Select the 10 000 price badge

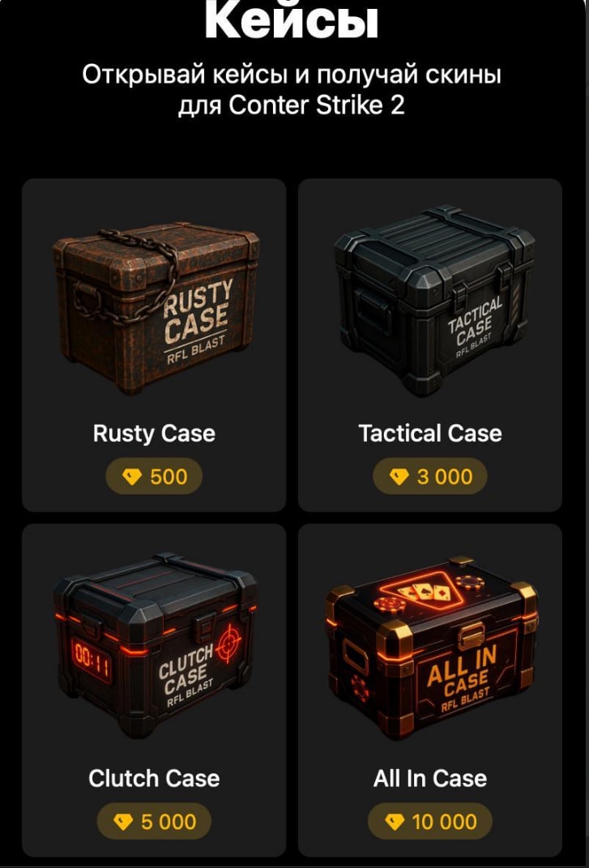(x=430, y=822)
